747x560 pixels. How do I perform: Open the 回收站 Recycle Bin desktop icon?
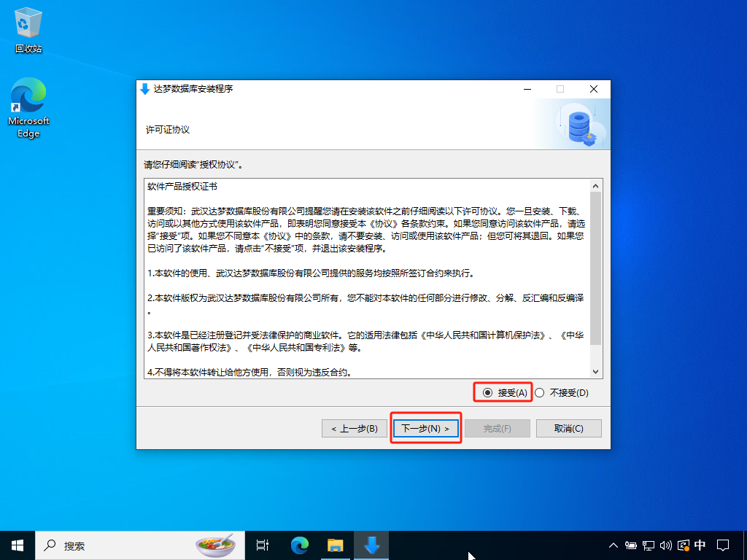pos(28,31)
